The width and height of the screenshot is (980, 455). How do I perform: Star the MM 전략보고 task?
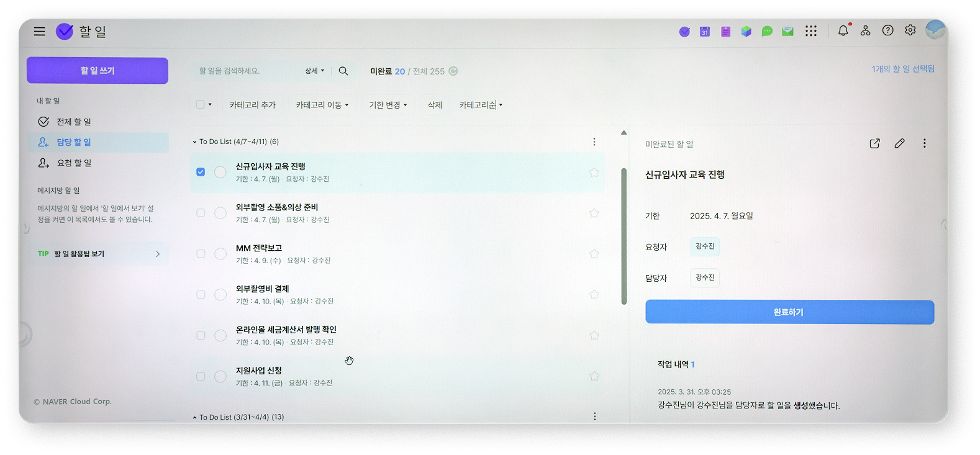[594, 254]
